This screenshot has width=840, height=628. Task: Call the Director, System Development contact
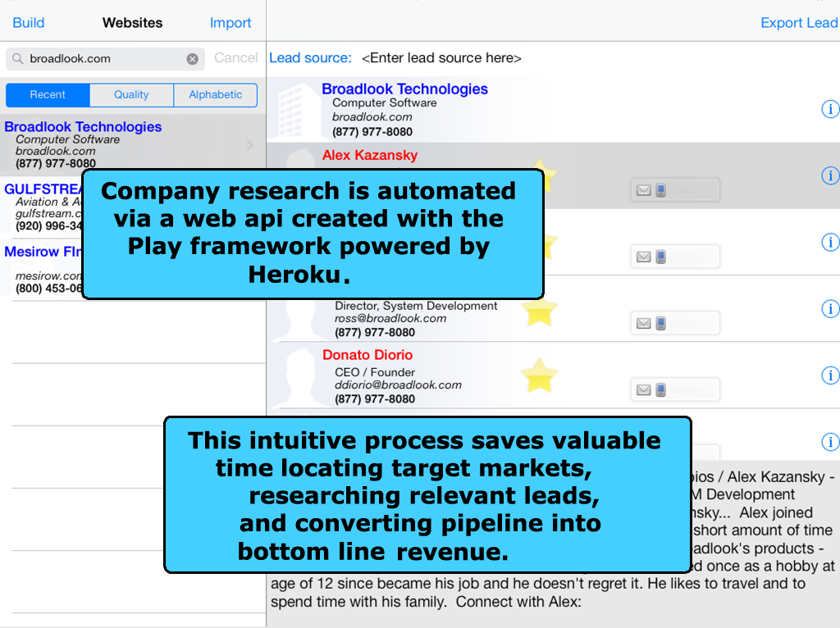pyautogui.click(x=661, y=323)
